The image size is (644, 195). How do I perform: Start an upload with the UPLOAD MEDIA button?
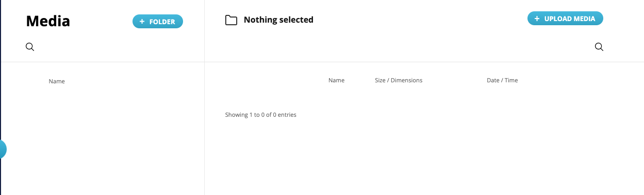565,19
